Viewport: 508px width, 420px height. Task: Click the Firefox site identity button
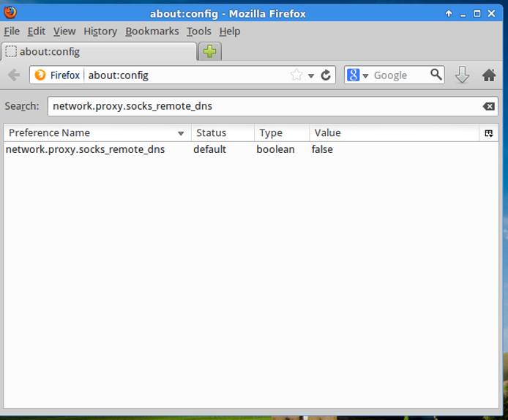point(58,75)
